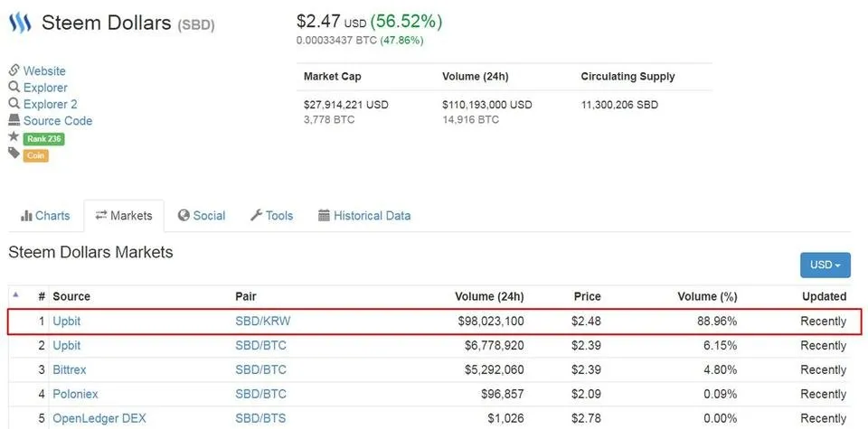Sort by Volume (24h) table column header
The image size is (868, 429).
489,296
